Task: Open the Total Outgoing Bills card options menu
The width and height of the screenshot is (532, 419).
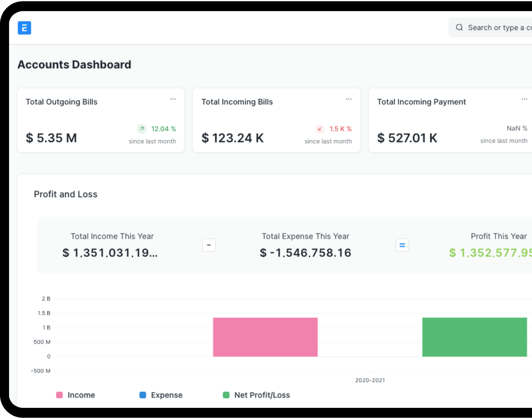Action: click(173, 99)
